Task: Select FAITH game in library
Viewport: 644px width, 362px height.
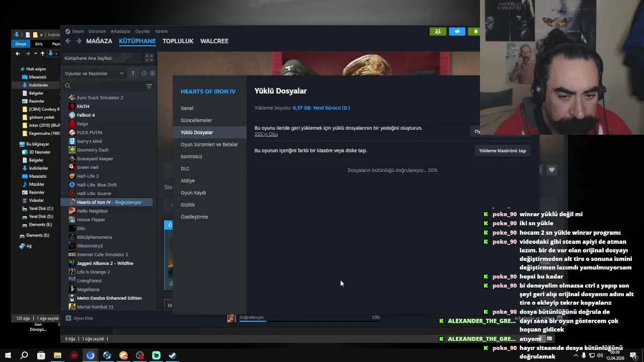Action: pyautogui.click(x=107, y=106)
